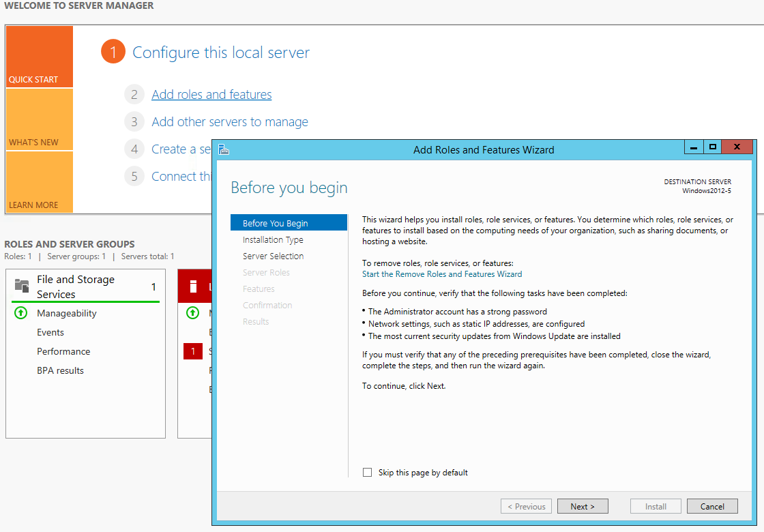Start the Remove Roles and Features Wizard
The height and width of the screenshot is (532, 764).
[442, 274]
